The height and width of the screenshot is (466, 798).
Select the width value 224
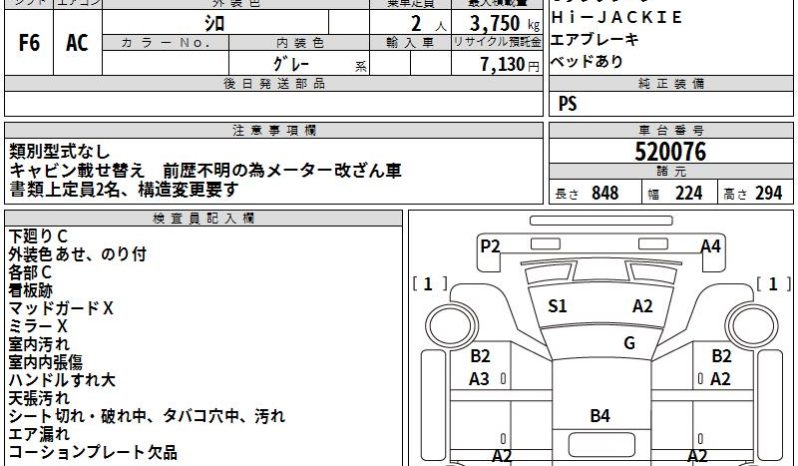[x=689, y=193]
